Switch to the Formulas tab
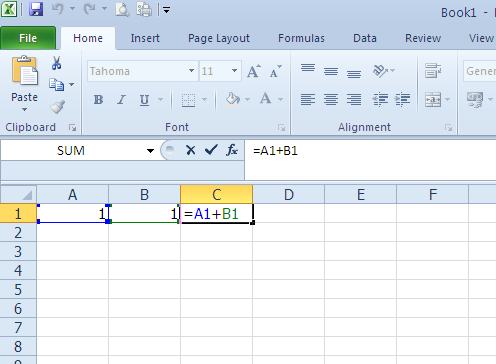 tap(301, 38)
